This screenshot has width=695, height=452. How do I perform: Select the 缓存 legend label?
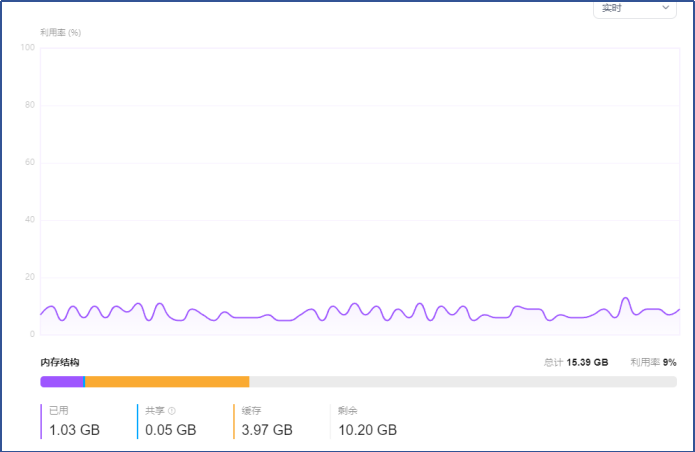pos(251,411)
